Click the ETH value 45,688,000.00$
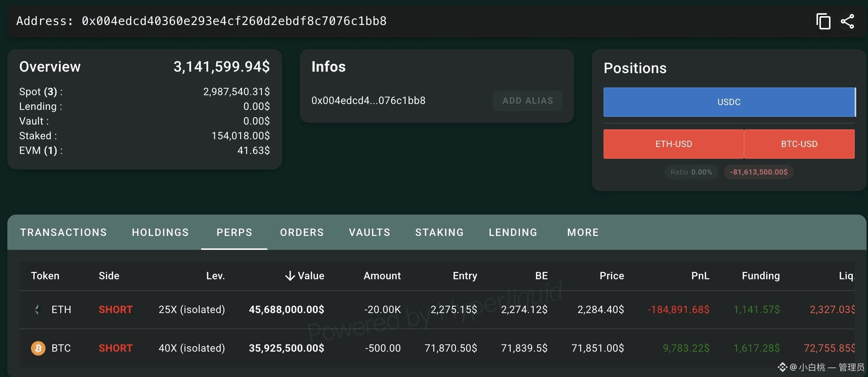 pos(287,309)
